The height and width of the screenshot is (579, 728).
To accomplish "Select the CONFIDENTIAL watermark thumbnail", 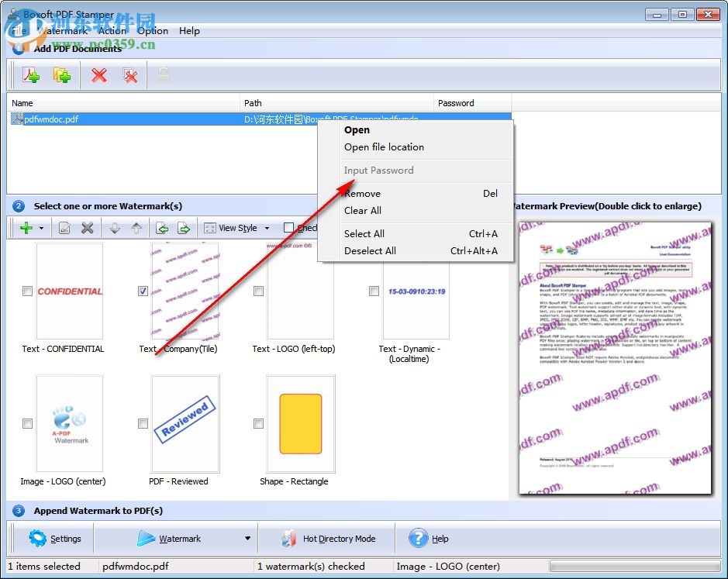I will point(70,291).
